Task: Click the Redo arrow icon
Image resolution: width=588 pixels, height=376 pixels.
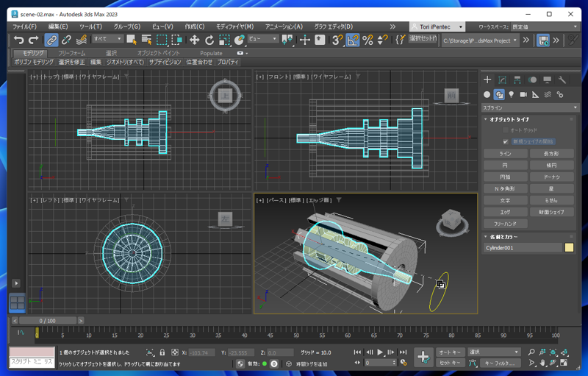Action: 34,40
